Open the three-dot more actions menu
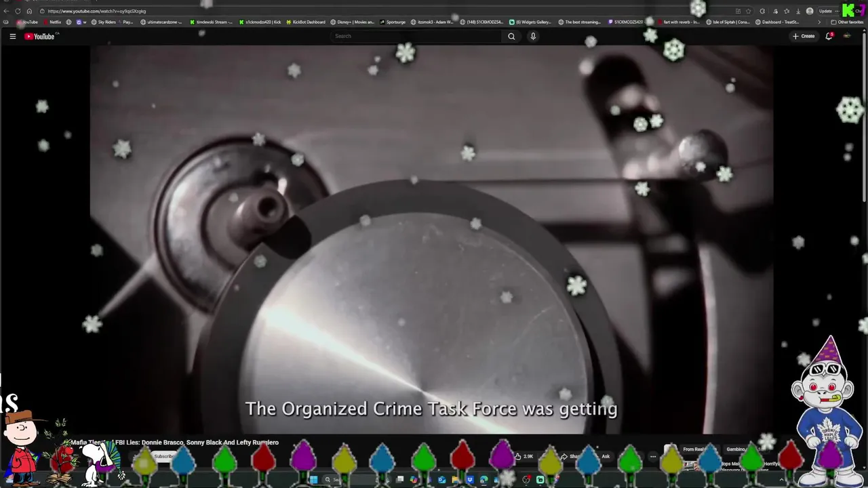This screenshot has width=868, height=488. point(653,456)
